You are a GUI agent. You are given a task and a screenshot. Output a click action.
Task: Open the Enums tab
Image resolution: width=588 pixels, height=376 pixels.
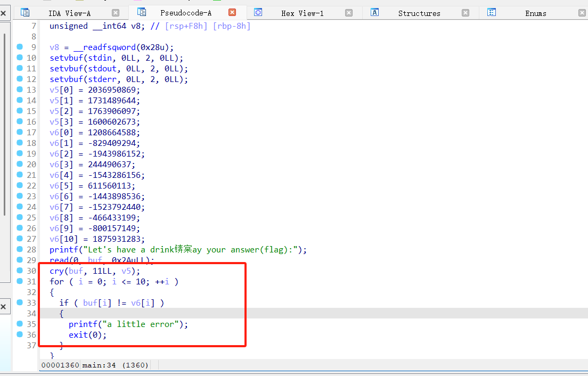click(535, 13)
